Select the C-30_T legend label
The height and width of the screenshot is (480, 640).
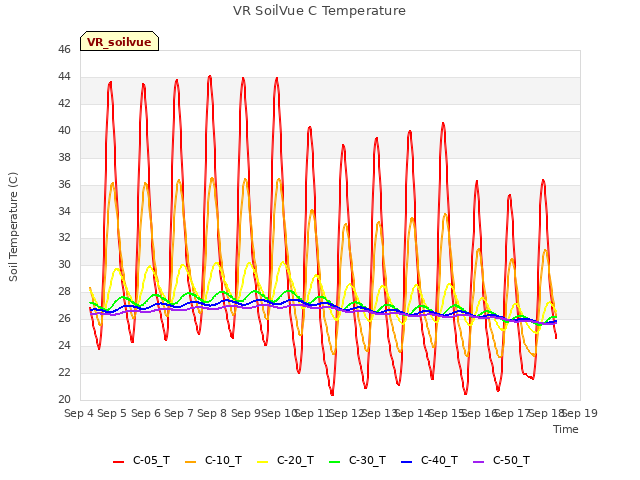[x=367, y=460]
